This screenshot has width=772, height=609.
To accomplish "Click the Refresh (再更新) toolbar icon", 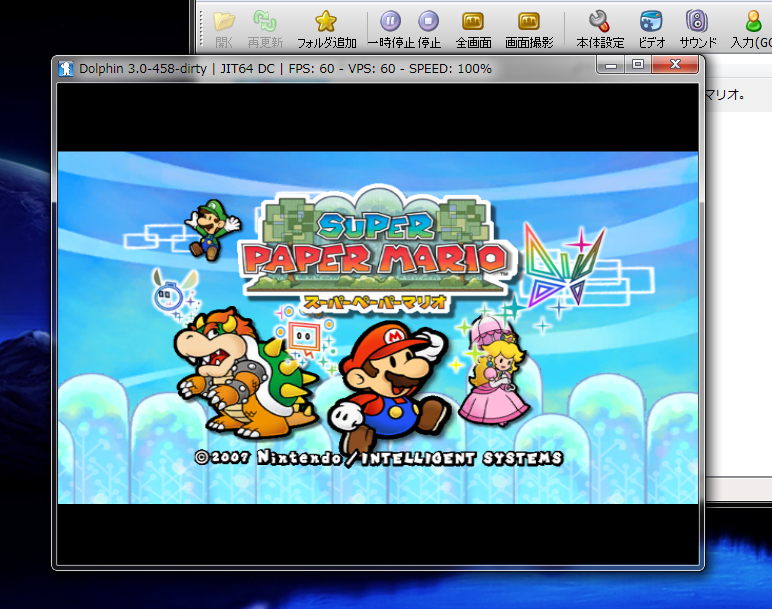I will coord(265,22).
